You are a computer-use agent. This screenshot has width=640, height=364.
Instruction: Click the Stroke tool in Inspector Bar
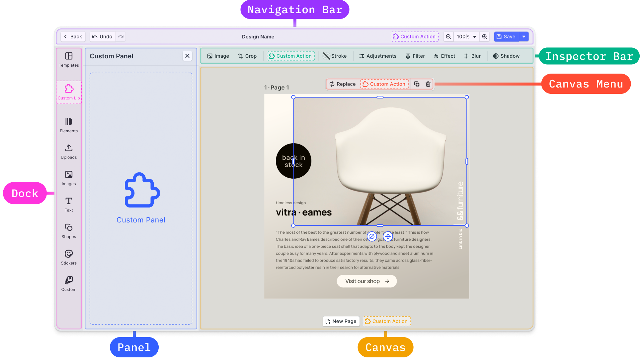335,56
